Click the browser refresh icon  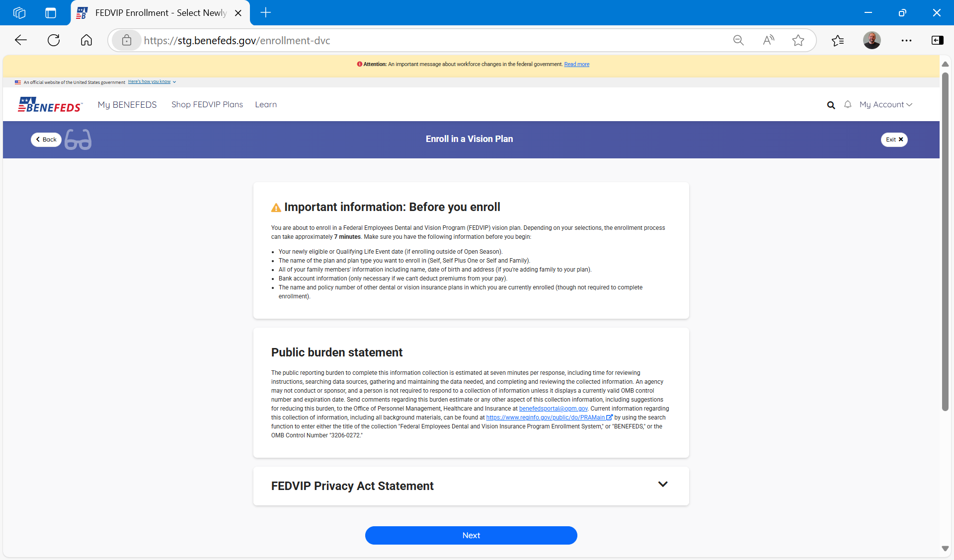click(54, 40)
